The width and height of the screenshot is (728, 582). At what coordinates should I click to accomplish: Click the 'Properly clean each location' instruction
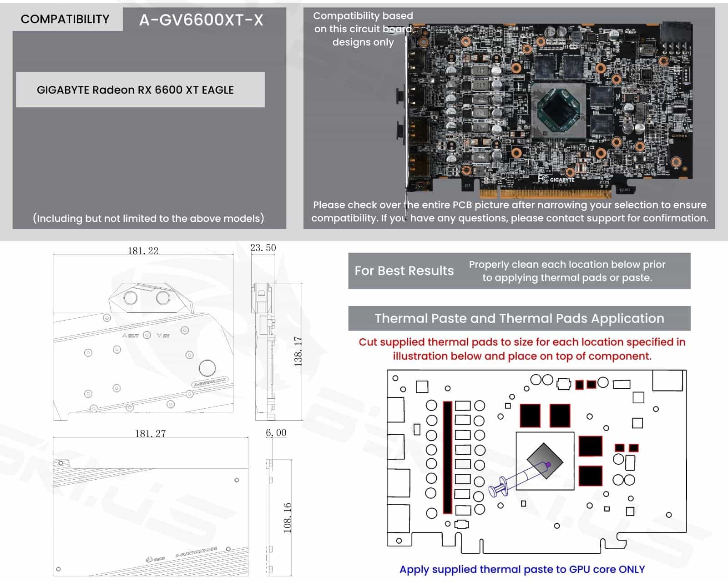pyautogui.click(x=567, y=271)
